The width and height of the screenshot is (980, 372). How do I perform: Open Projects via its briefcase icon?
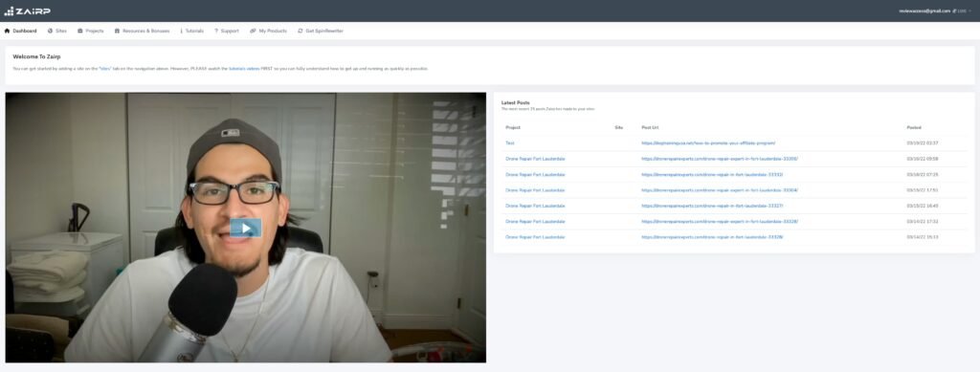coord(80,31)
